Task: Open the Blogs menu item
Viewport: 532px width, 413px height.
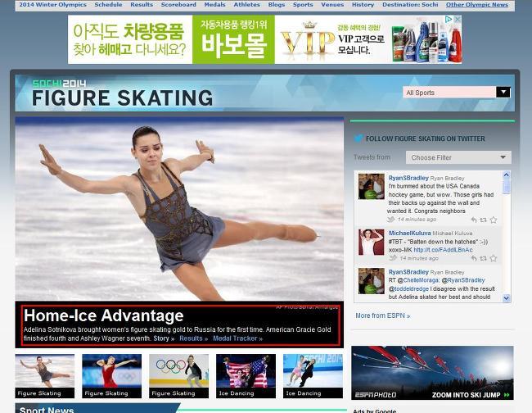Action: [277, 5]
